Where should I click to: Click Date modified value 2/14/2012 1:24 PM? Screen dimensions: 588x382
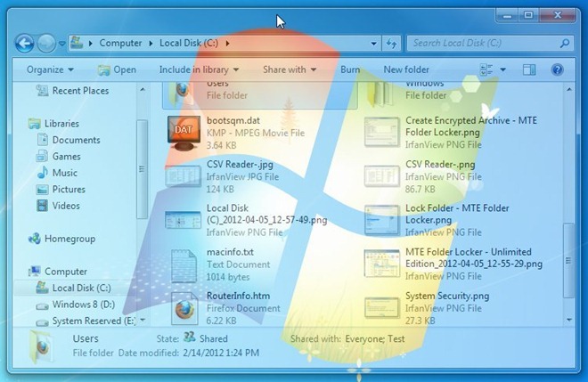pos(221,354)
